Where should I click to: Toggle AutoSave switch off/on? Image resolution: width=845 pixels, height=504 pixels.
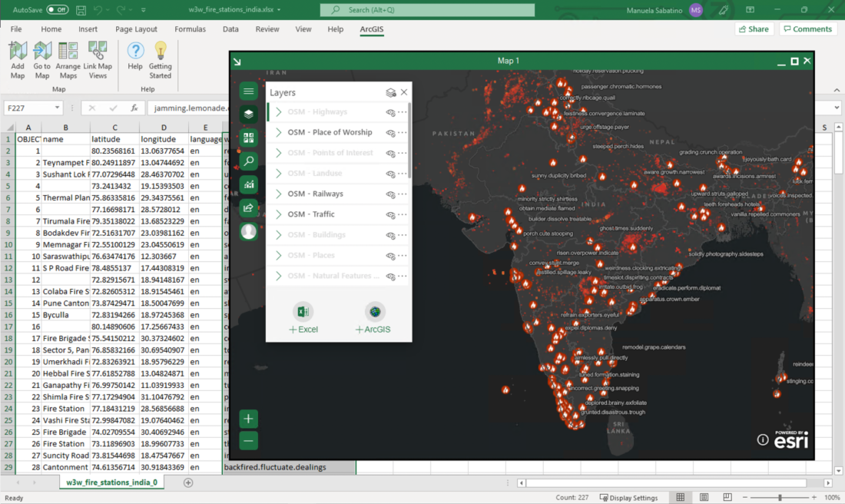coord(57,10)
